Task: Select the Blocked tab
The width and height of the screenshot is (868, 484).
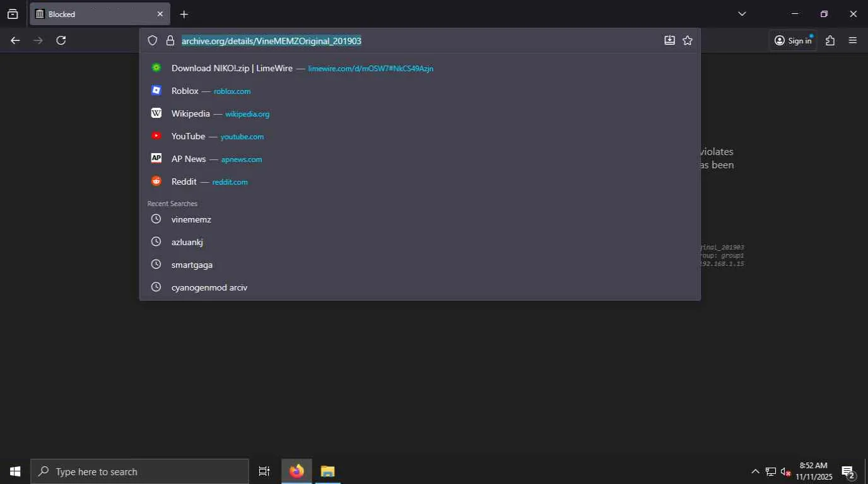Action: (x=100, y=14)
